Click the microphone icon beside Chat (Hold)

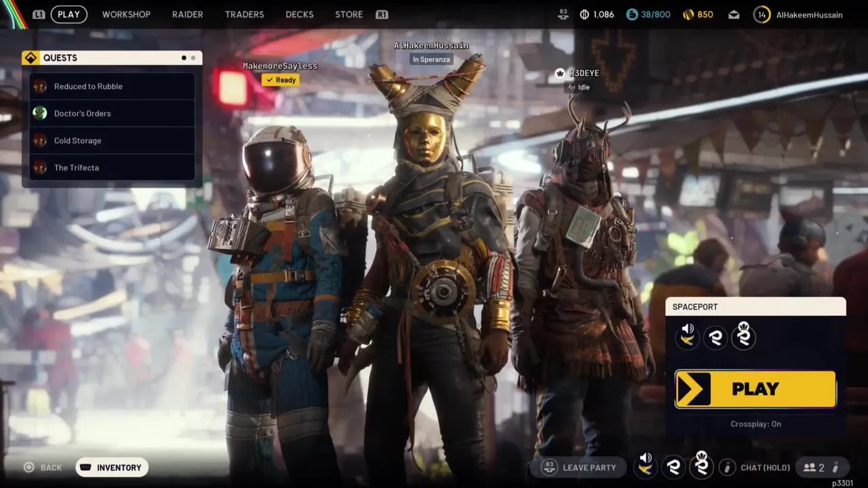727,467
